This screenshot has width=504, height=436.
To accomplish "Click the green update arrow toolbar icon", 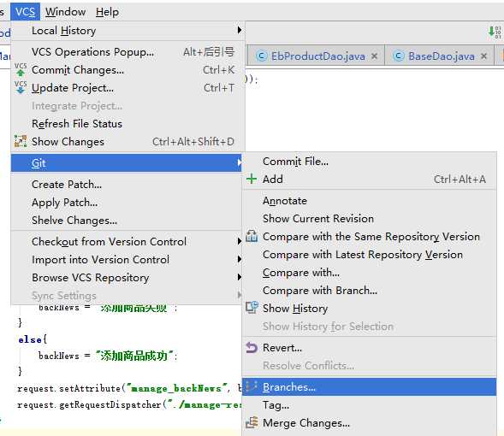I will pyautogui.click(x=492, y=32).
